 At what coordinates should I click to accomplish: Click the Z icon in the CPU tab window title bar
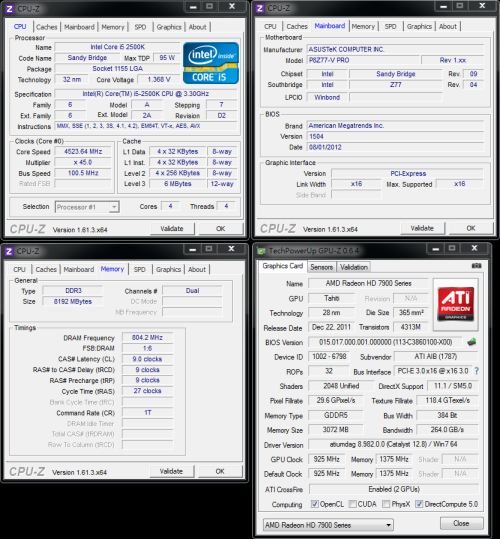(10, 9)
